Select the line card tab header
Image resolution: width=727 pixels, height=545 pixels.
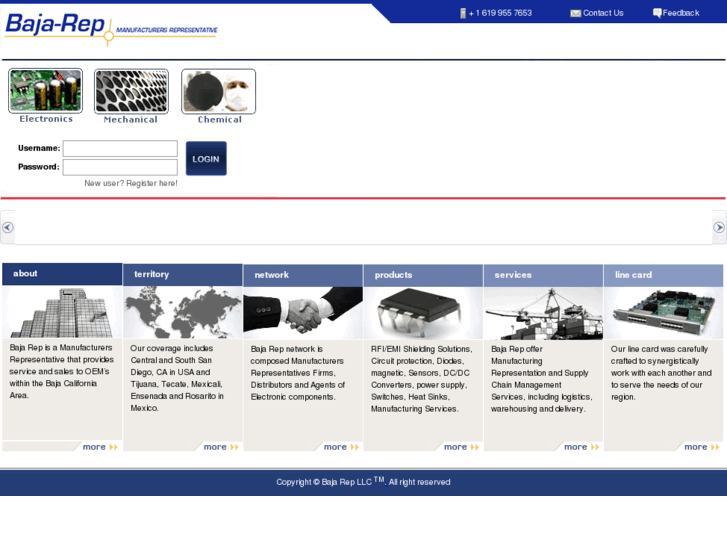pos(663,276)
